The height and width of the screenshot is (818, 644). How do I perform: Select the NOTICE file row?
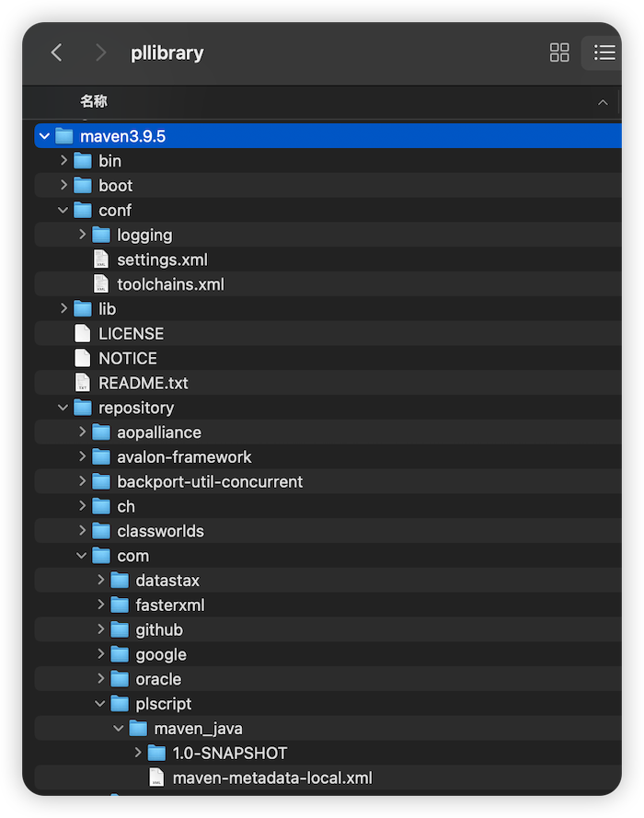pos(328,358)
